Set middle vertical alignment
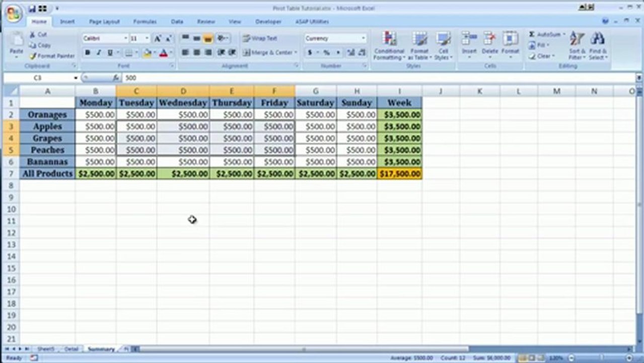Screen dimensions: 644x363 (197, 38)
